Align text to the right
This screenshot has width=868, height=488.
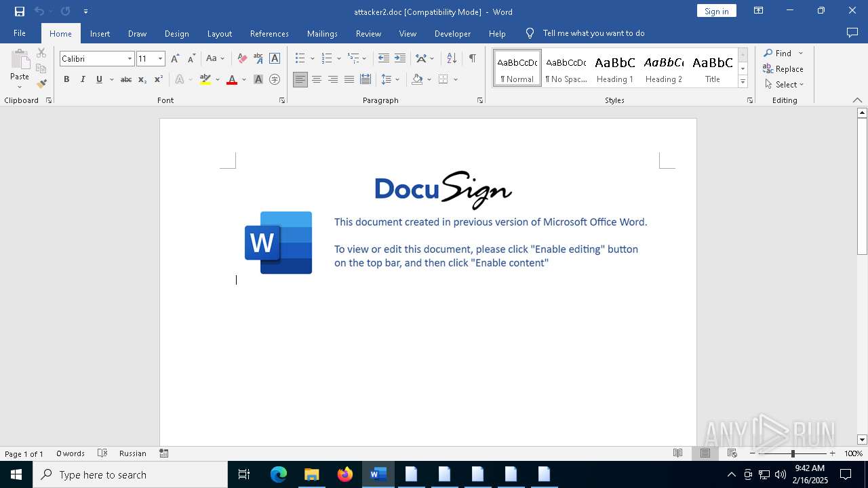point(333,79)
